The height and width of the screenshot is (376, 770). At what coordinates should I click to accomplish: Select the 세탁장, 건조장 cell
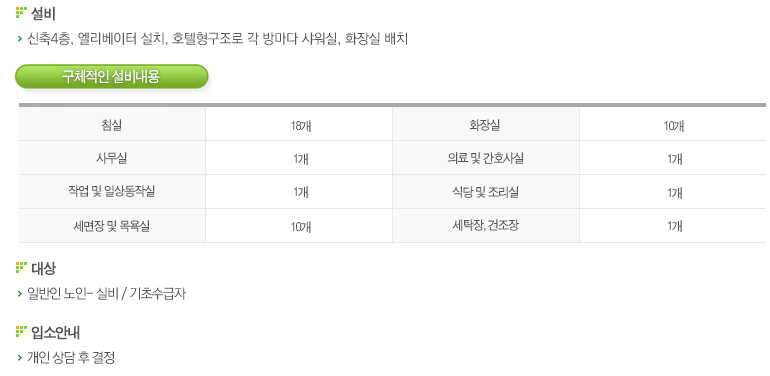tap(486, 226)
